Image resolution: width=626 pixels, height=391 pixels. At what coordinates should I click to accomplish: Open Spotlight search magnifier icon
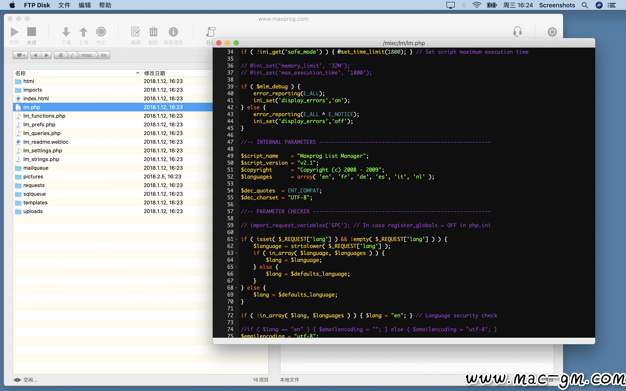pos(584,5)
